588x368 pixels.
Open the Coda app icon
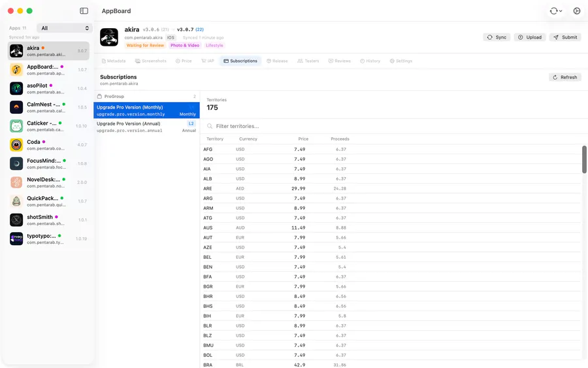[16, 145]
